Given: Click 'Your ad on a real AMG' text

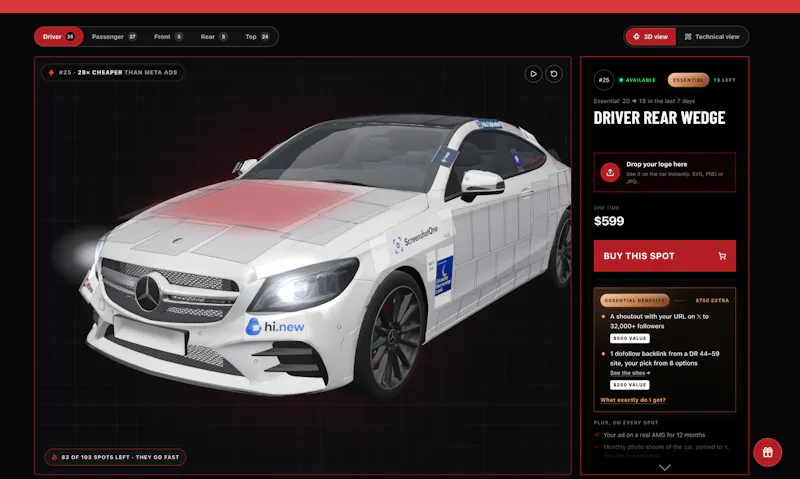Looking at the screenshot, I should click(x=654, y=435).
